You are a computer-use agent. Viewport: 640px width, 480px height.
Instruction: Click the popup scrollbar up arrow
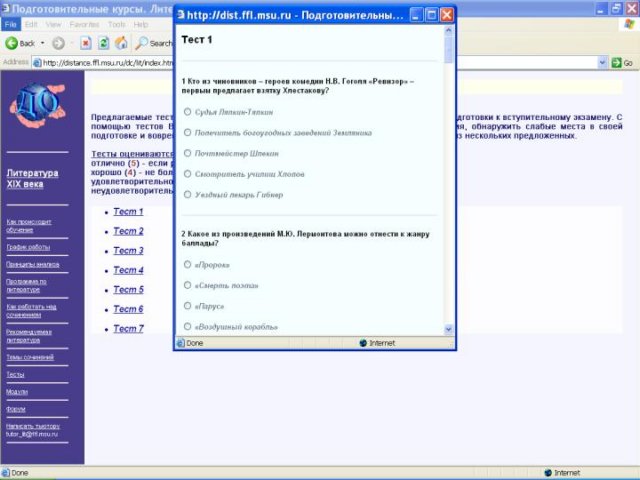point(449,30)
